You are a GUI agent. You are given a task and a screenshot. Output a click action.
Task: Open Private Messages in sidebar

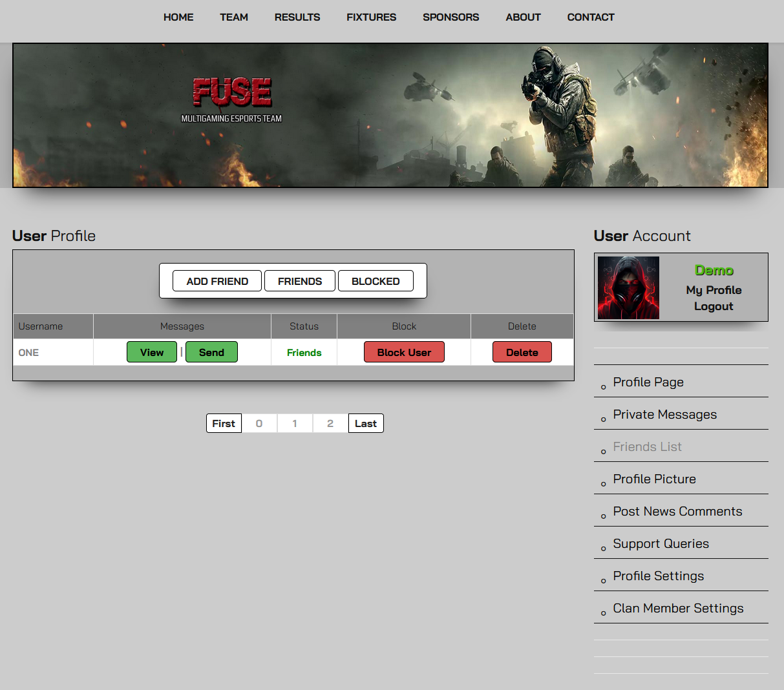click(x=664, y=415)
